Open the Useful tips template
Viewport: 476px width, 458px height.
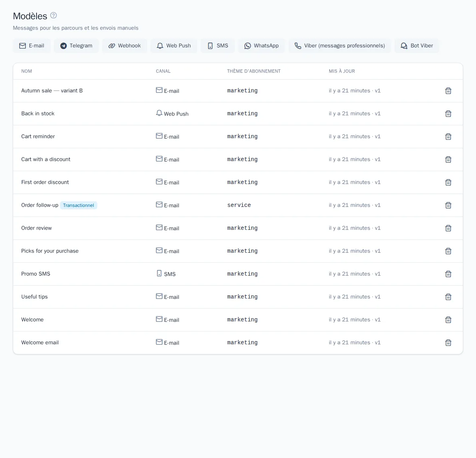35,296
